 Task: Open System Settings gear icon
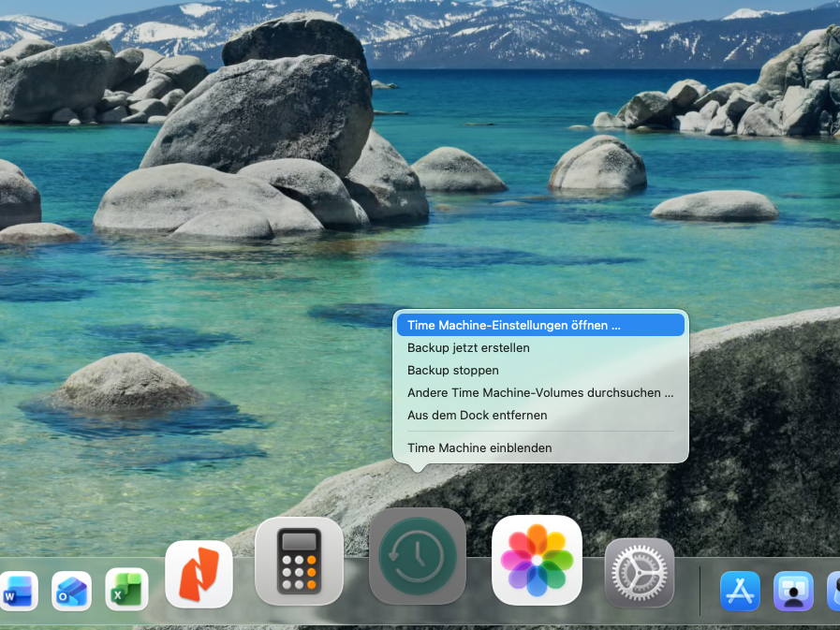pyautogui.click(x=640, y=572)
